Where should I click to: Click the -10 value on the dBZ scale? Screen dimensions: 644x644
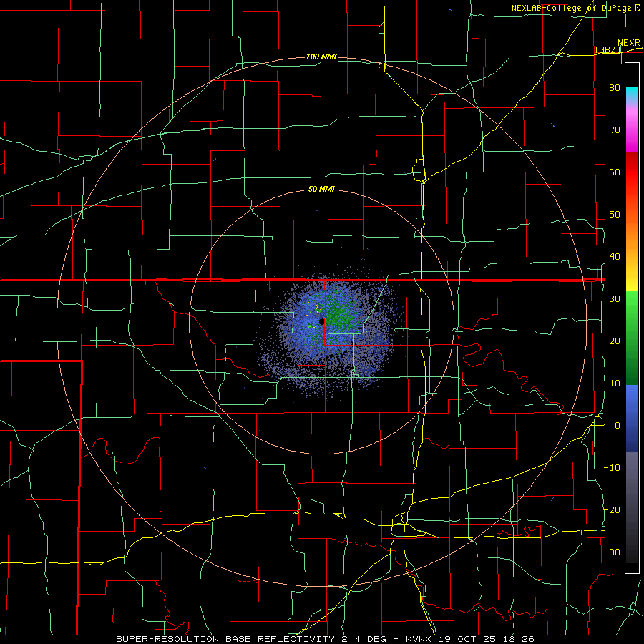pyautogui.click(x=612, y=468)
